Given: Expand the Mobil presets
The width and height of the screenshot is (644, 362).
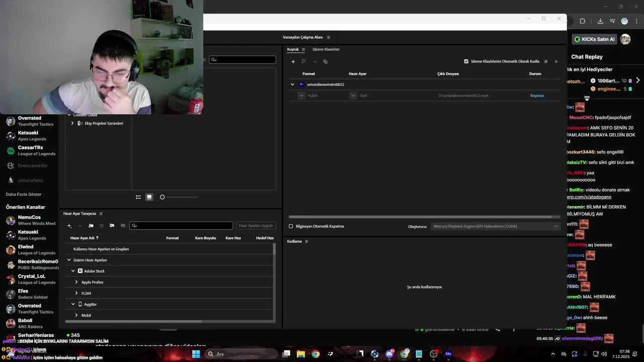Looking at the screenshot, I should [76, 315].
